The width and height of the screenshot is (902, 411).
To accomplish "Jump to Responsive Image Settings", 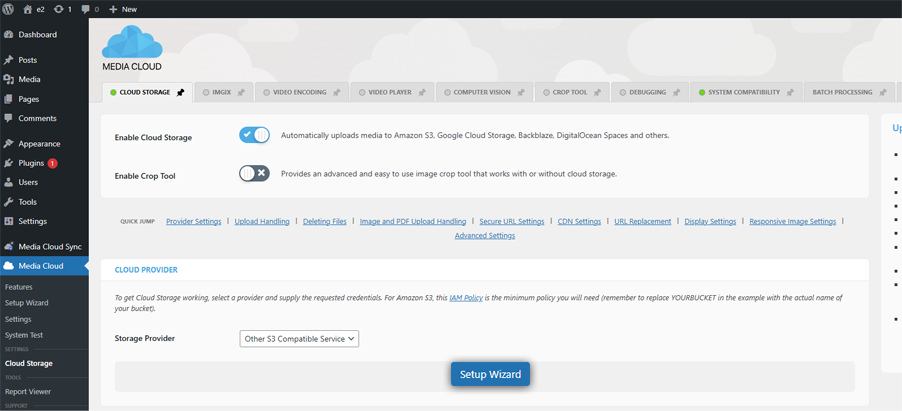I will (793, 222).
